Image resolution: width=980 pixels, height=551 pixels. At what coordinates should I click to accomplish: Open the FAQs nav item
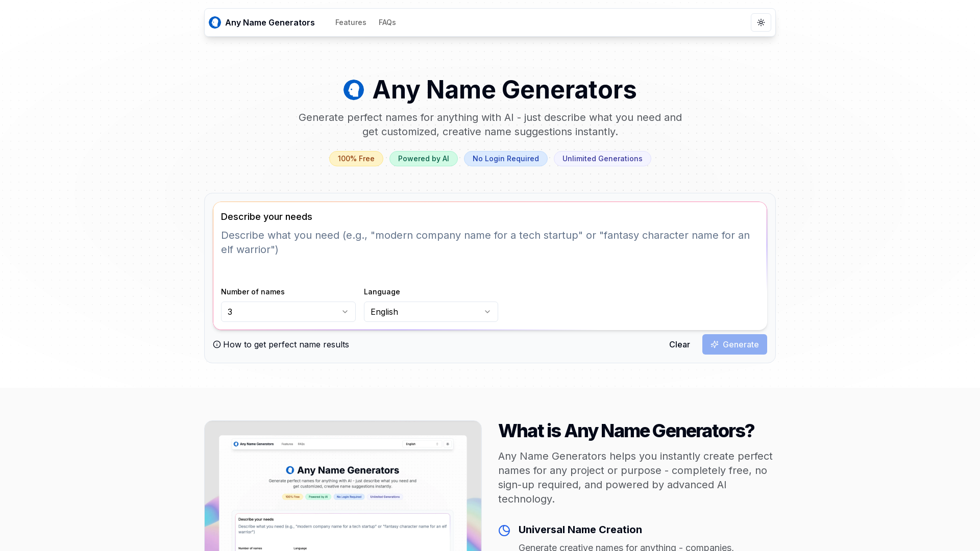click(x=387, y=22)
